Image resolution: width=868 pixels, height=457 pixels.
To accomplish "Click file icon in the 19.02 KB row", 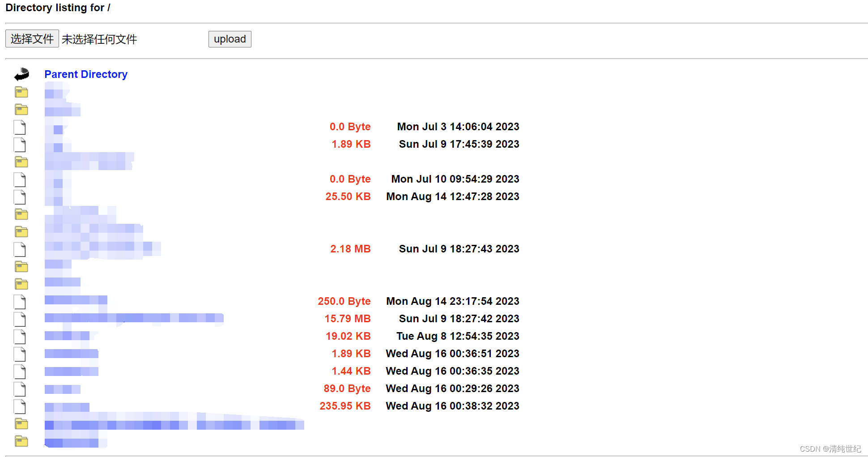I will [20, 337].
